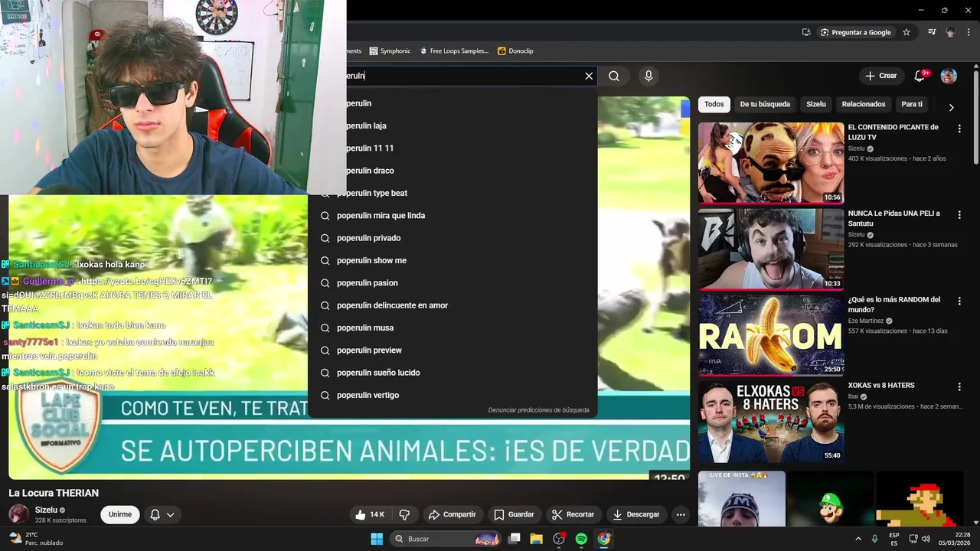Open ELXOKAS vs 8 HATERS thumbnail
The image size is (980, 551).
[771, 422]
